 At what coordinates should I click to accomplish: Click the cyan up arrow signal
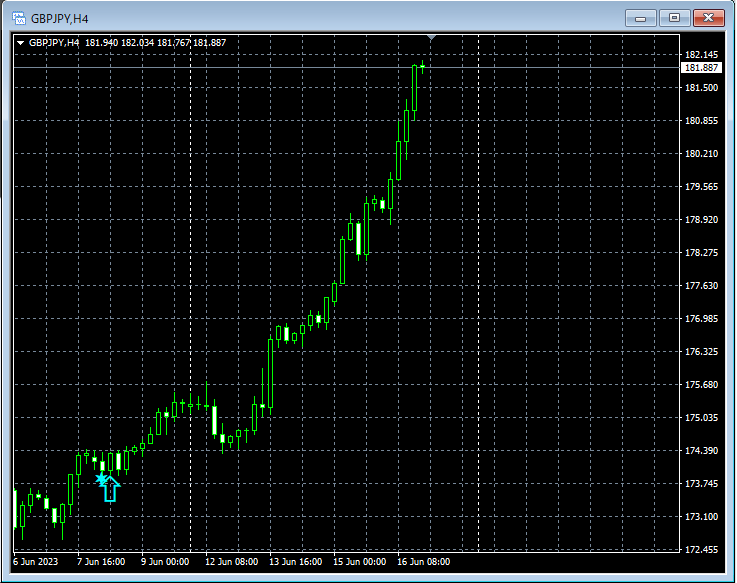coord(110,489)
